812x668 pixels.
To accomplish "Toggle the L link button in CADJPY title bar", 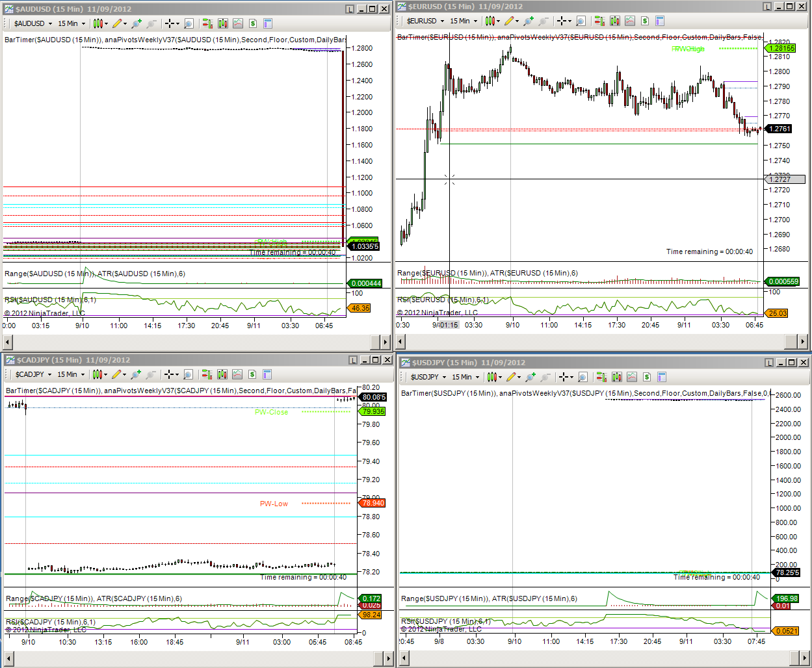I will pyautogui.click(x=352, y=360).
